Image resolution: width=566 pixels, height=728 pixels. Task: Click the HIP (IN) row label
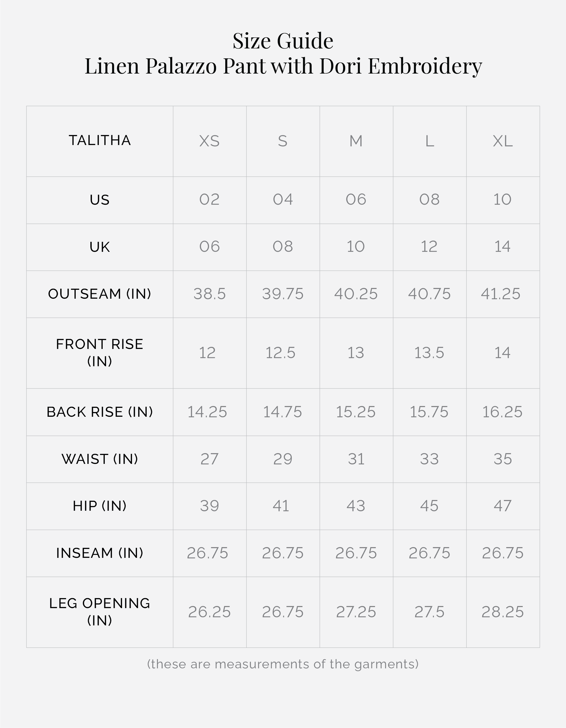click(x=100, y=506)
